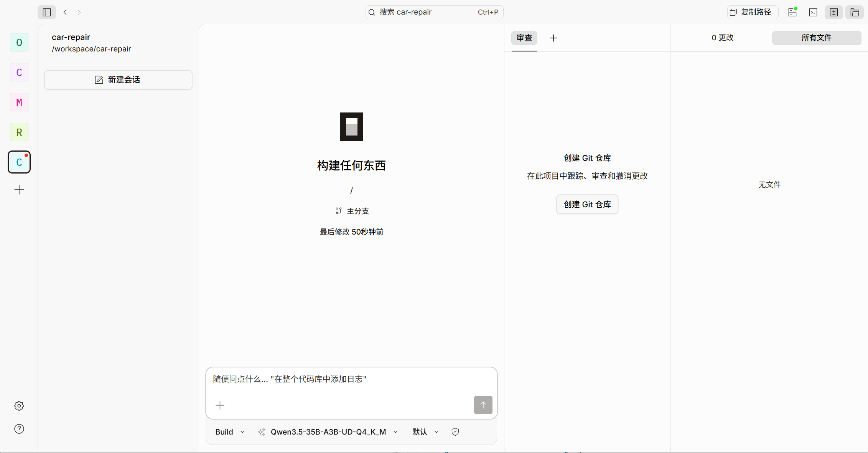Select the C workspace with red dot

coord(19,162)
